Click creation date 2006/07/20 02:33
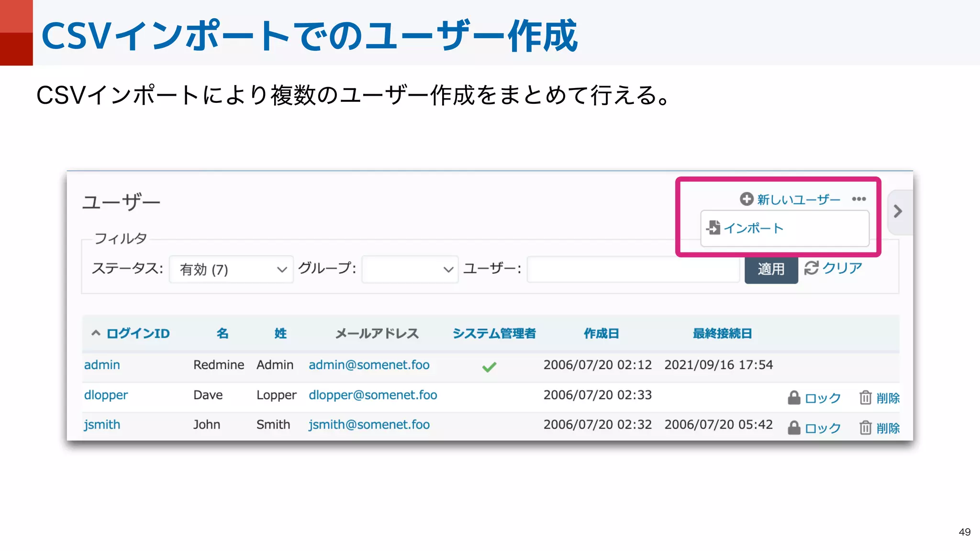This screenshot has height=551, width=980. [598, 395]
